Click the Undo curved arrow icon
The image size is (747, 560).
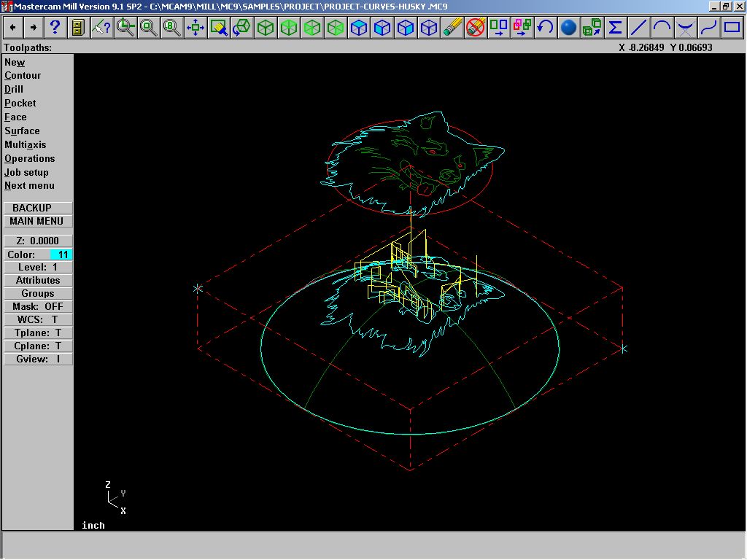(x=546, y=28)
